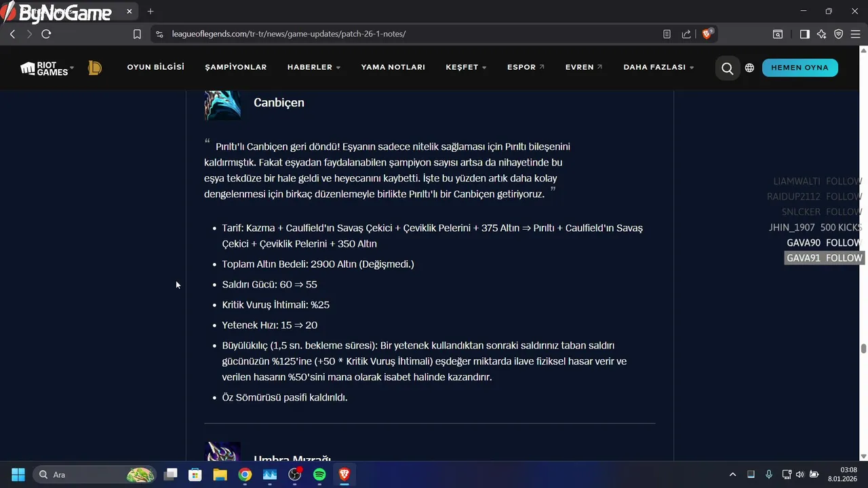Open the EVREN external link
The width and height of the screenshot is (868, 488).
tap(584, 67)
